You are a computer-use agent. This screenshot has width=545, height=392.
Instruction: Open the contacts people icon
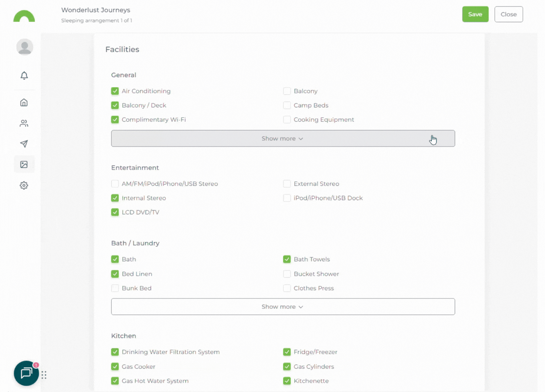(x=24, y=123)
